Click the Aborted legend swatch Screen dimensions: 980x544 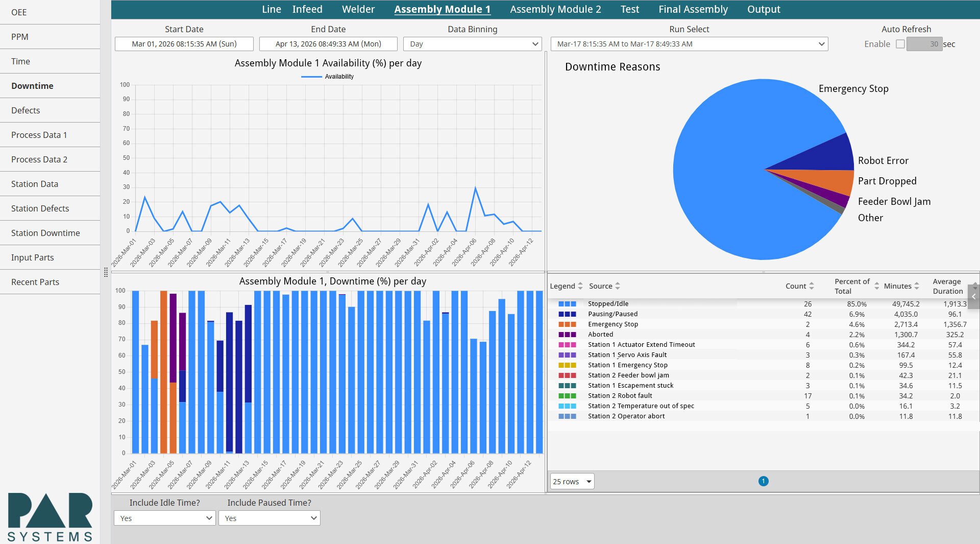(x=567, y=335)
